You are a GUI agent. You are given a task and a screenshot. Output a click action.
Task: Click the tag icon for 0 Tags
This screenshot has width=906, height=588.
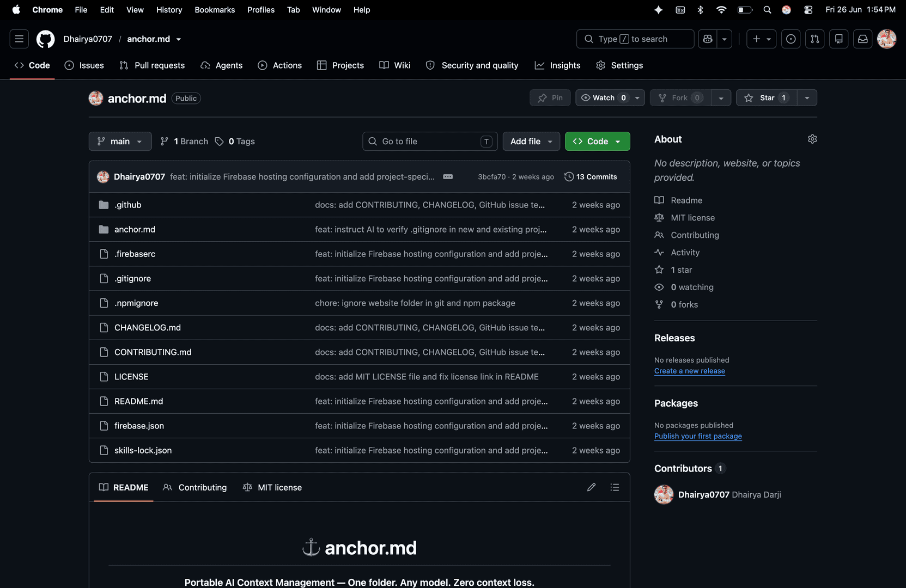[x=219, y=142]
